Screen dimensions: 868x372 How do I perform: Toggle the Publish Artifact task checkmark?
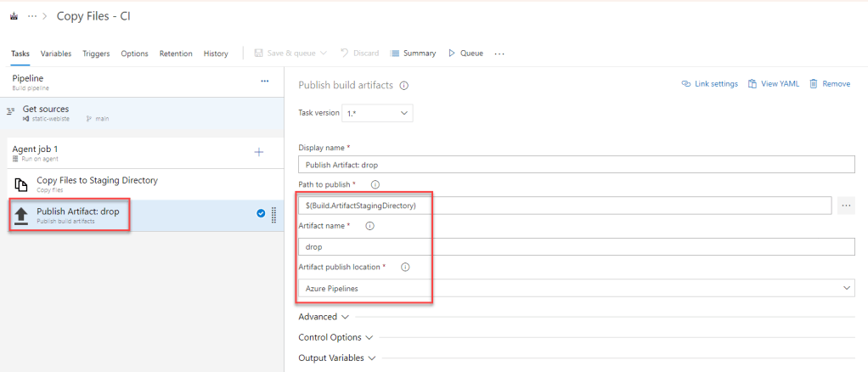tap(261, 214)
